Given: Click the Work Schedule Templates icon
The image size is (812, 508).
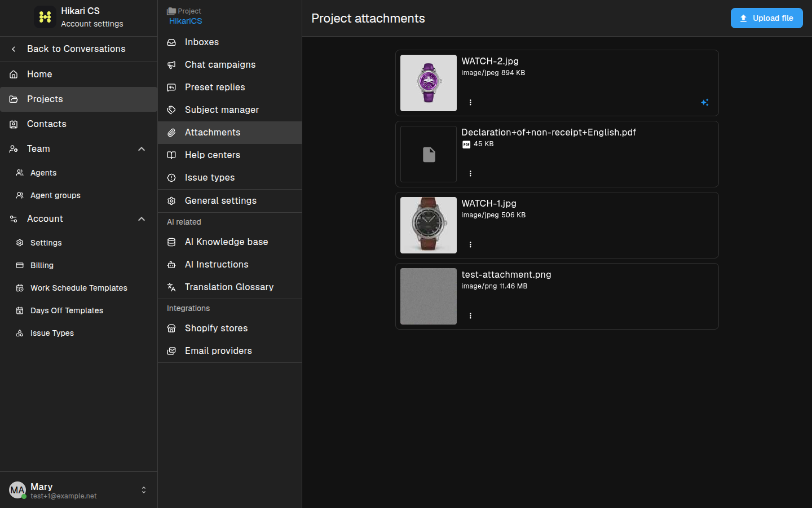Looking at the screenshot, I should point(20,288).
